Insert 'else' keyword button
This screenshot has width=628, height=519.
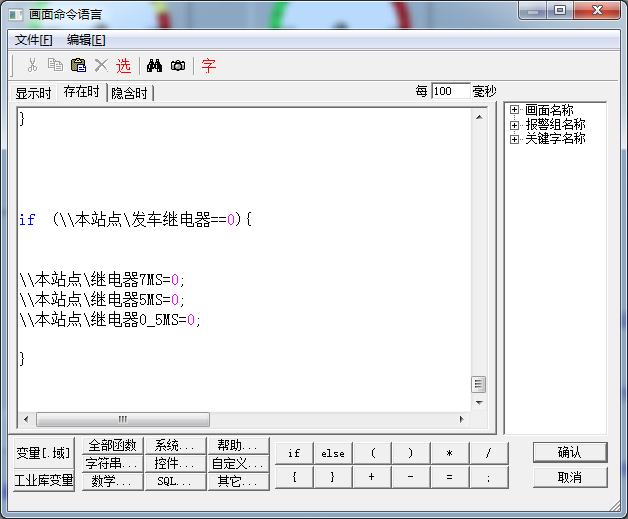(x=333, y=453)
